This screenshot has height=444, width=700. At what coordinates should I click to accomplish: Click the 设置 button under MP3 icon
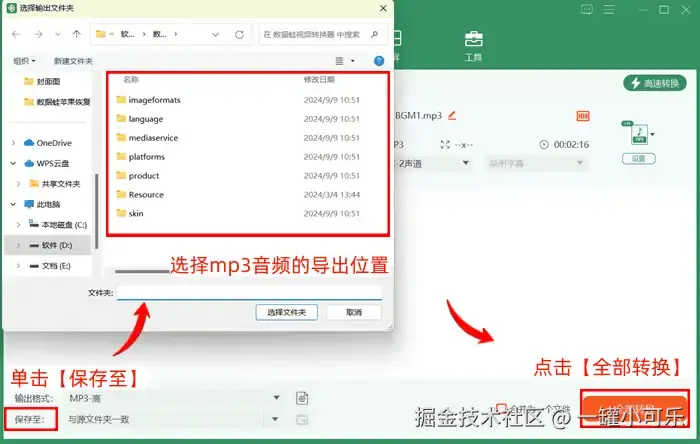[639, 158]
